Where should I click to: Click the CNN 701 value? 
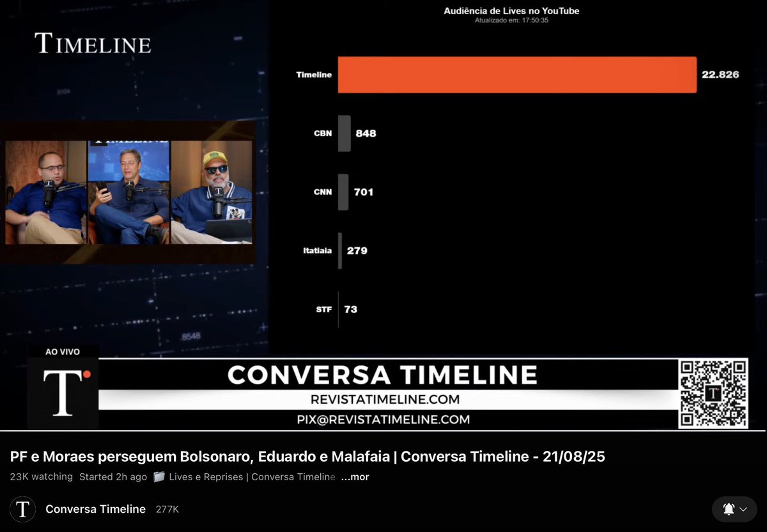[364, 192]
